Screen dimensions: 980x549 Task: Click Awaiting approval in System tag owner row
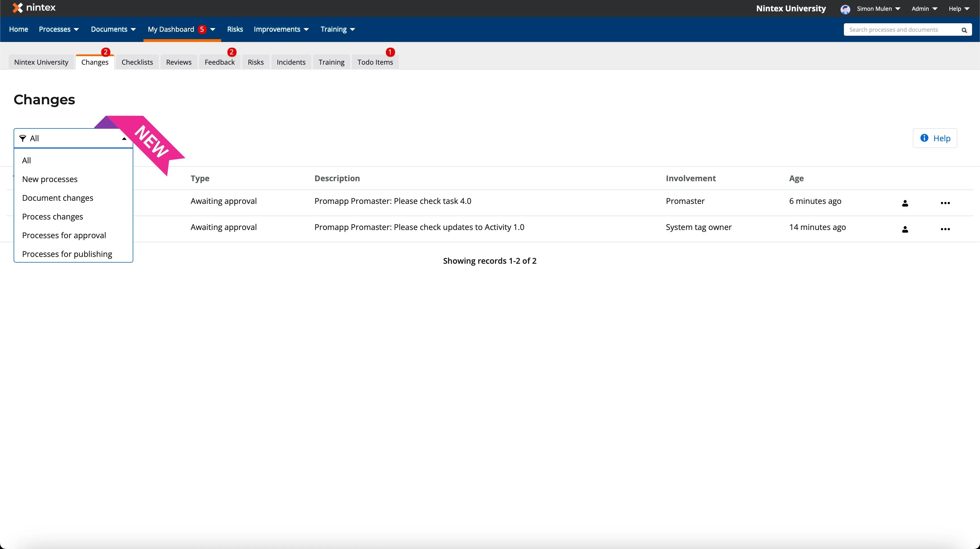point(224,227)
